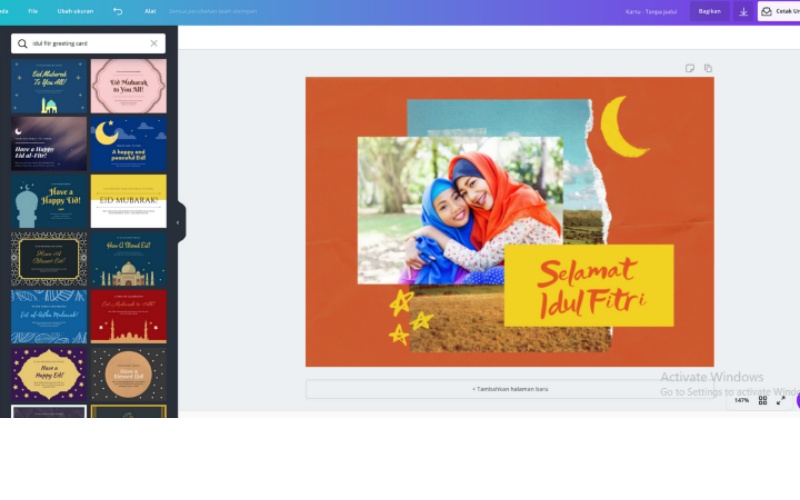Open the 147% zoom level control

coord(741,401)
